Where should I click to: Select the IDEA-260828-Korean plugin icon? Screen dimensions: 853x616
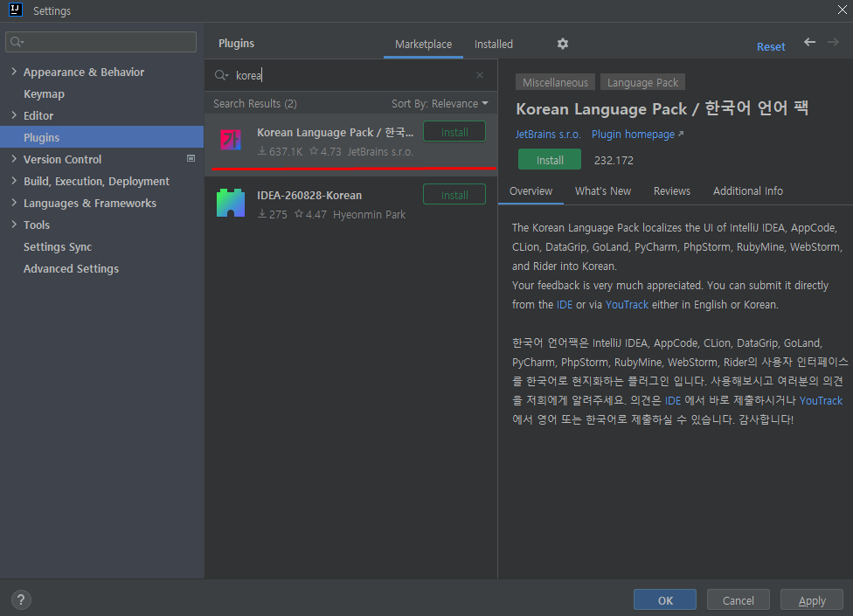pos(231,203)
